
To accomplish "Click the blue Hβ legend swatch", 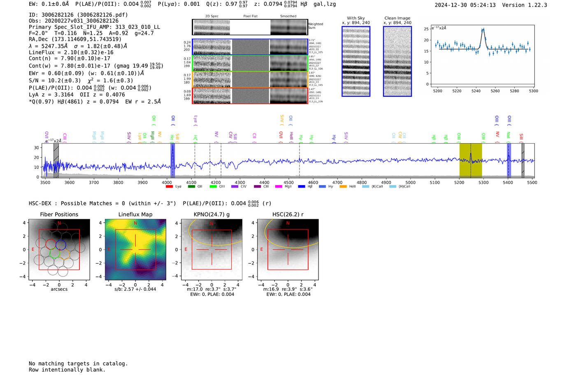I will (x=302, y=187).
